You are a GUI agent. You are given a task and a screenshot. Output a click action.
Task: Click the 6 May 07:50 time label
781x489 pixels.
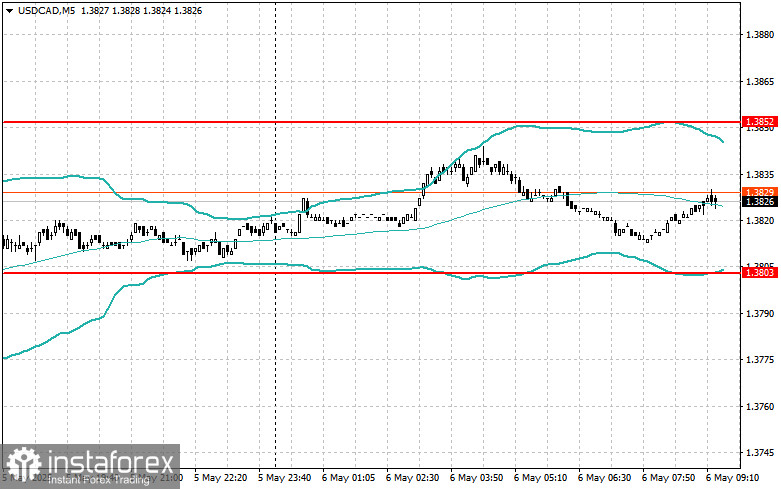tap(668, 478)
